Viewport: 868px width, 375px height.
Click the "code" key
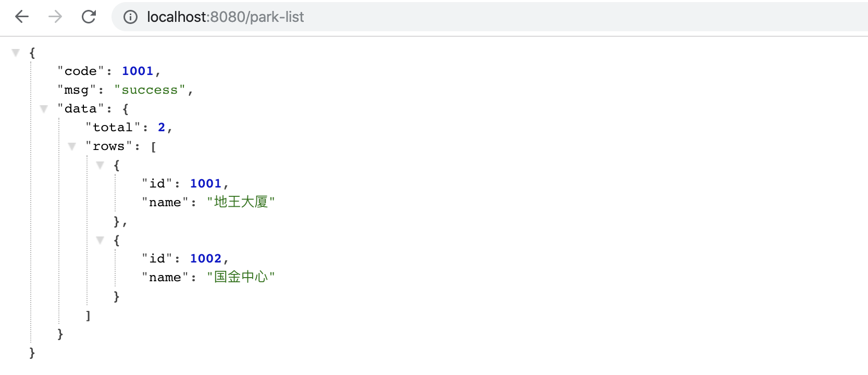click(80, 71)
